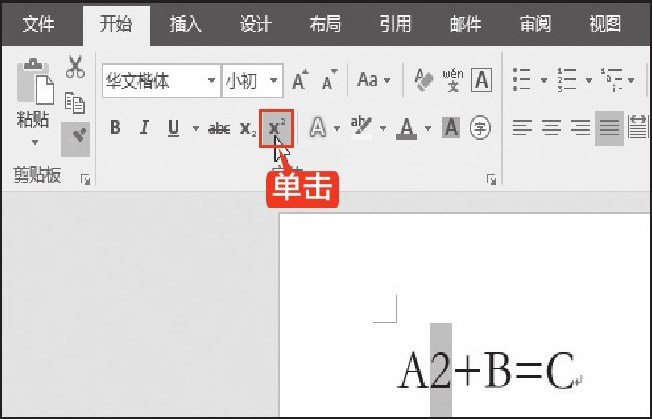Expand the Text Effects dropdown arrow

[337, 128]
